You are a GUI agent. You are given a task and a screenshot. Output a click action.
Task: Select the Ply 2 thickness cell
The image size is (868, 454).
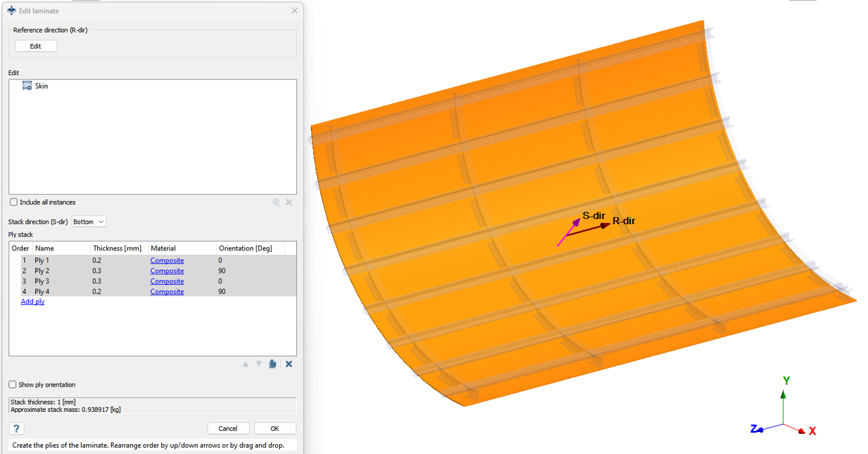tap(119, 271)
